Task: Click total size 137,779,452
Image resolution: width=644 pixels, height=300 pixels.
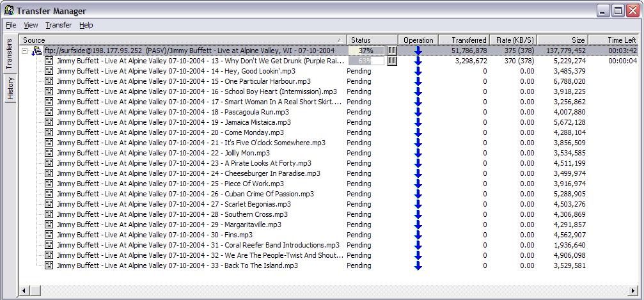Action: [567, 51]
